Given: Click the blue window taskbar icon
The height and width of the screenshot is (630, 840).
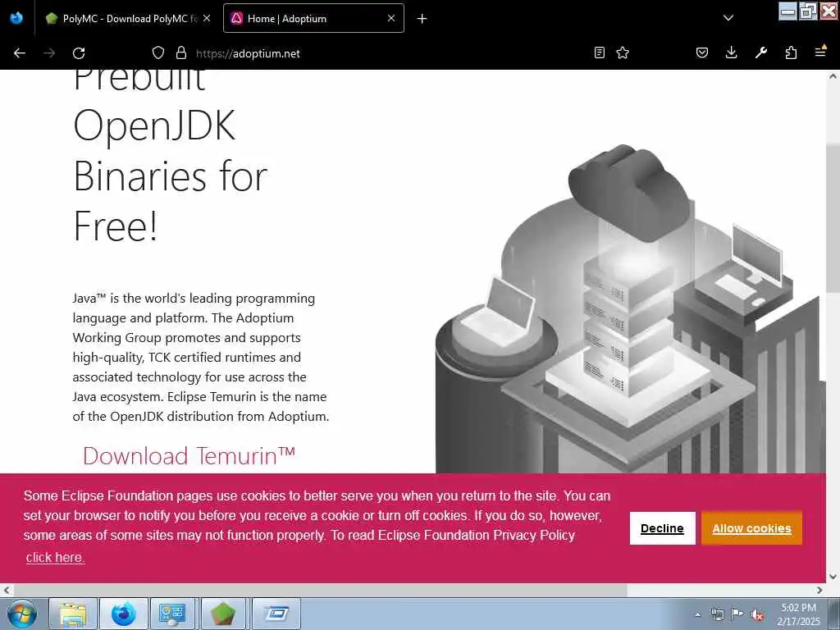Looking at the screenshot, I should pyautogui.click(x=276, y=614).
